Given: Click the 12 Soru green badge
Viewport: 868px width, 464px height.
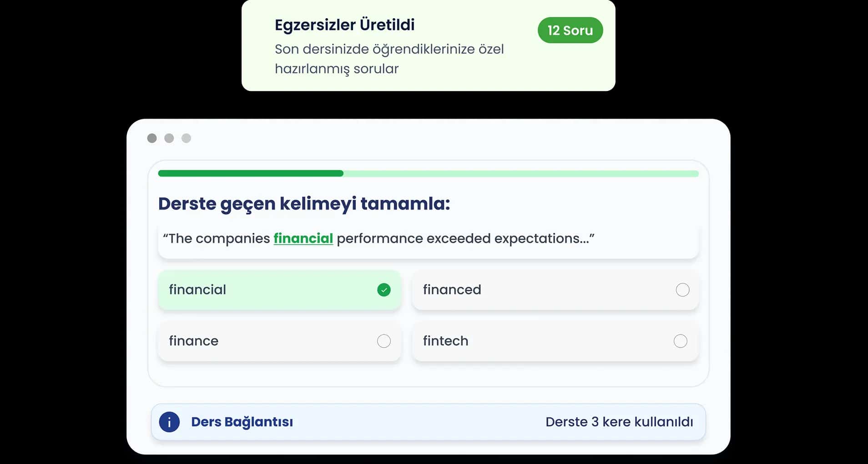Looking at the screenshot, I should click(570, 30).
